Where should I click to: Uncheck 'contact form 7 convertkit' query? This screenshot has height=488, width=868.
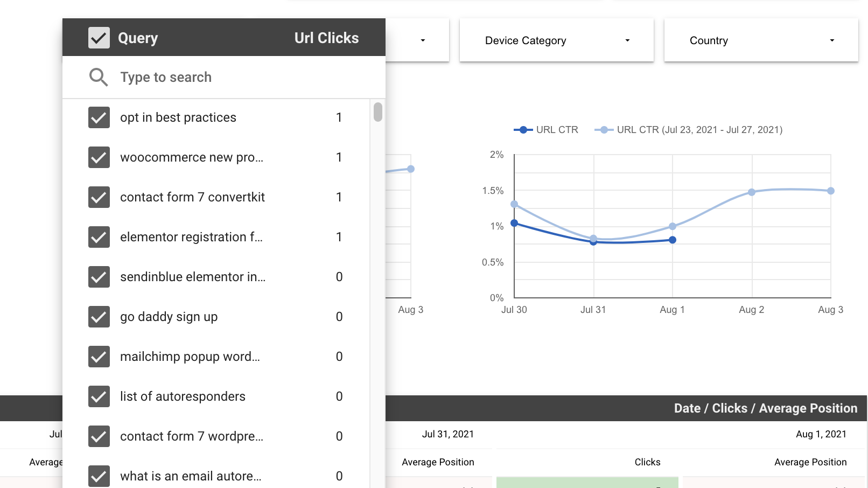pyautogui.click(x=99, y=197)
